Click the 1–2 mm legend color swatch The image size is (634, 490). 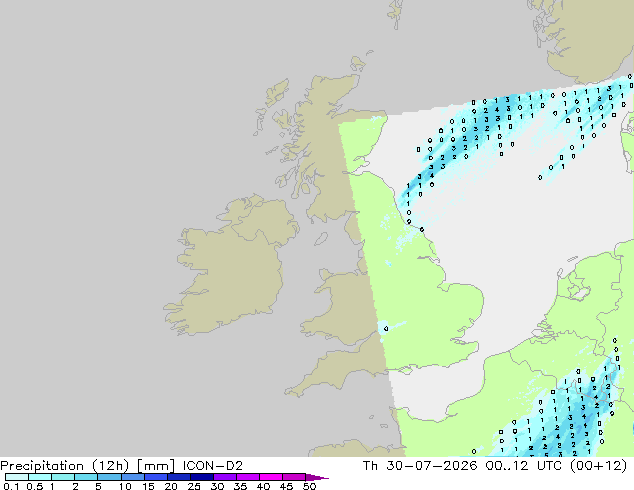pos(63,477)
